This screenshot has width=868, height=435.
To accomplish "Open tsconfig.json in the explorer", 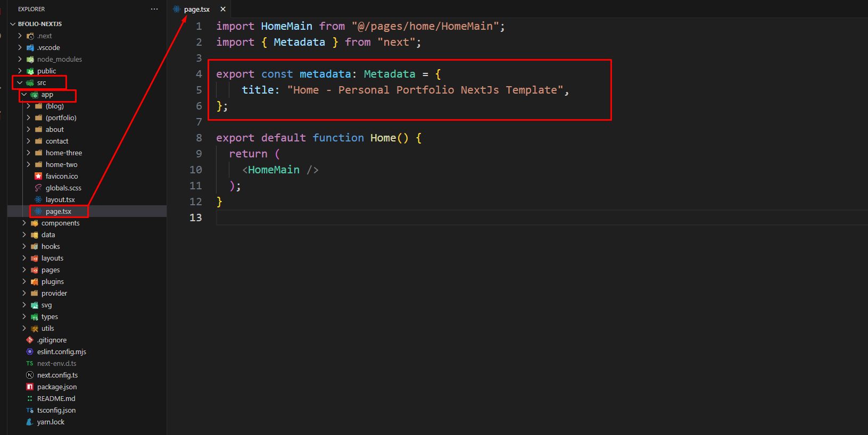I will 56,410.
